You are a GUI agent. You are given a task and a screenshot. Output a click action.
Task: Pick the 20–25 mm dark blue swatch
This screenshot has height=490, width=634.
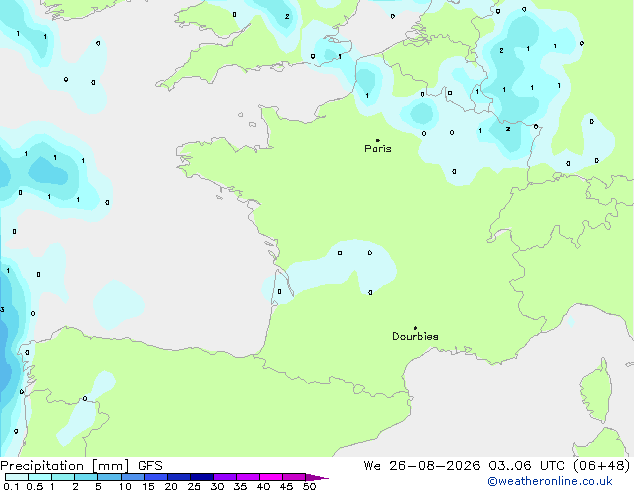click(x=179, y=477)
